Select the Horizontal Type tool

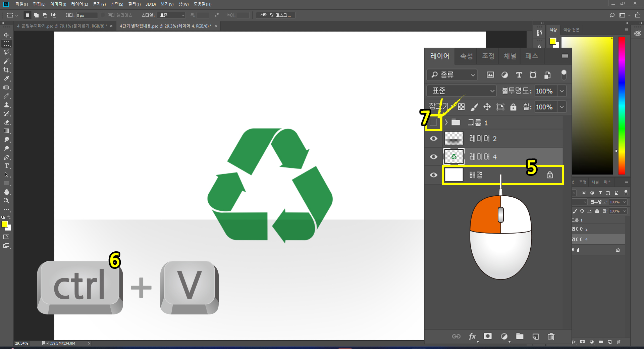(6, 166)
